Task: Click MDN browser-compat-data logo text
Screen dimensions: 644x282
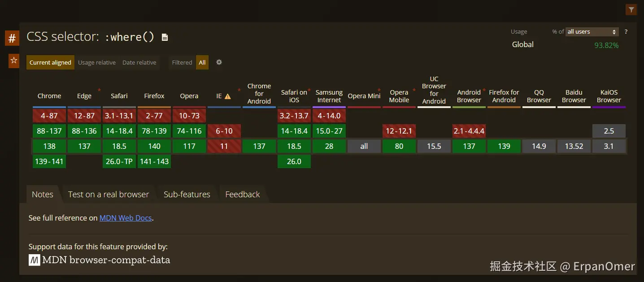Action: click(100, 260)
